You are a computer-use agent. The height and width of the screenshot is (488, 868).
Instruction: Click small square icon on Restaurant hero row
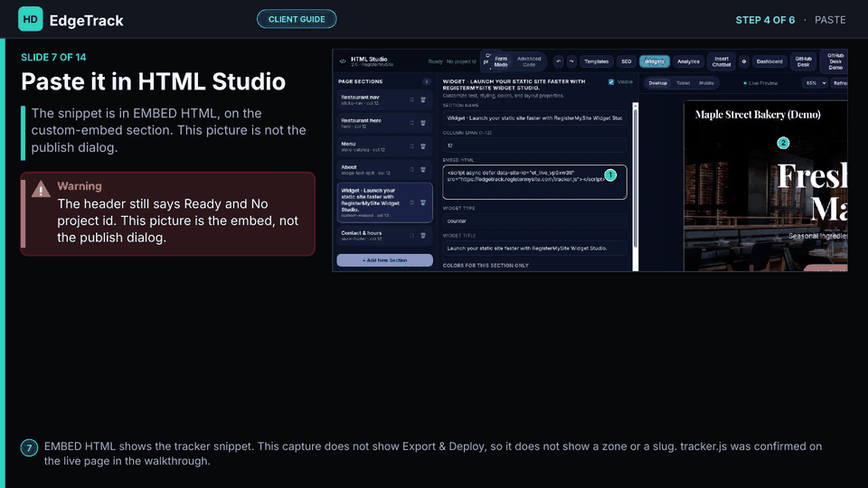[412, 124]
